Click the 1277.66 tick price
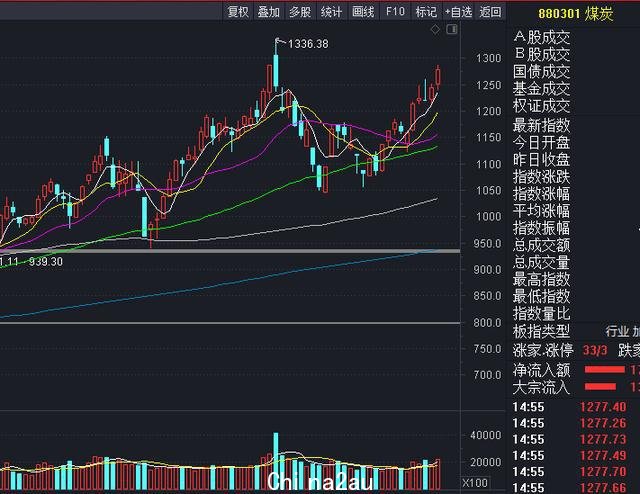 pos(603,487)
